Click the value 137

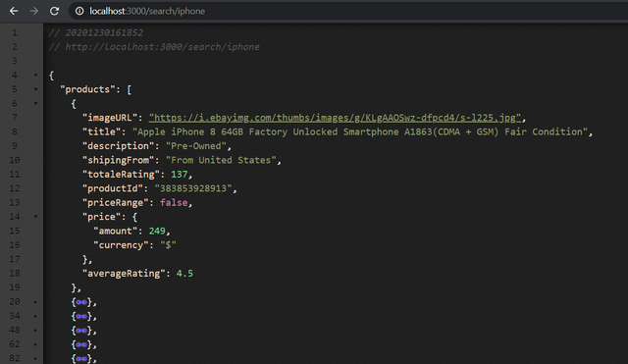179,175
